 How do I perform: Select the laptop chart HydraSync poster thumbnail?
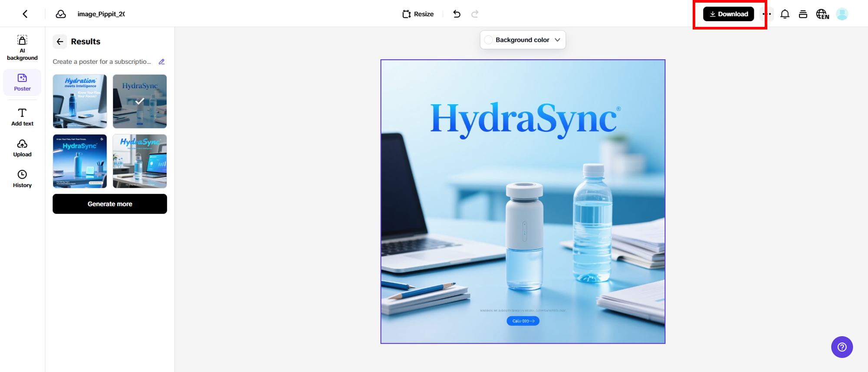pyautogui.click(x=140, y=161)
